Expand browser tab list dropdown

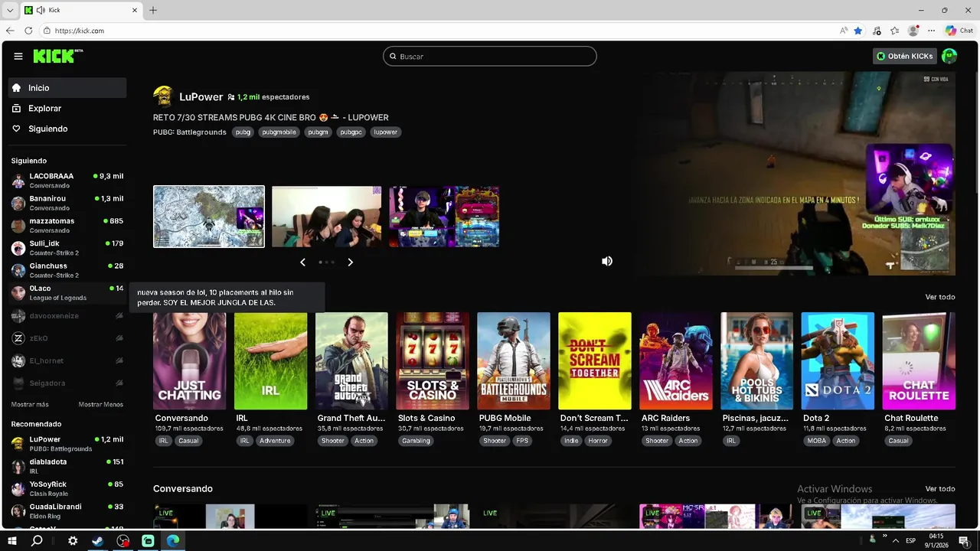[10, 10]
